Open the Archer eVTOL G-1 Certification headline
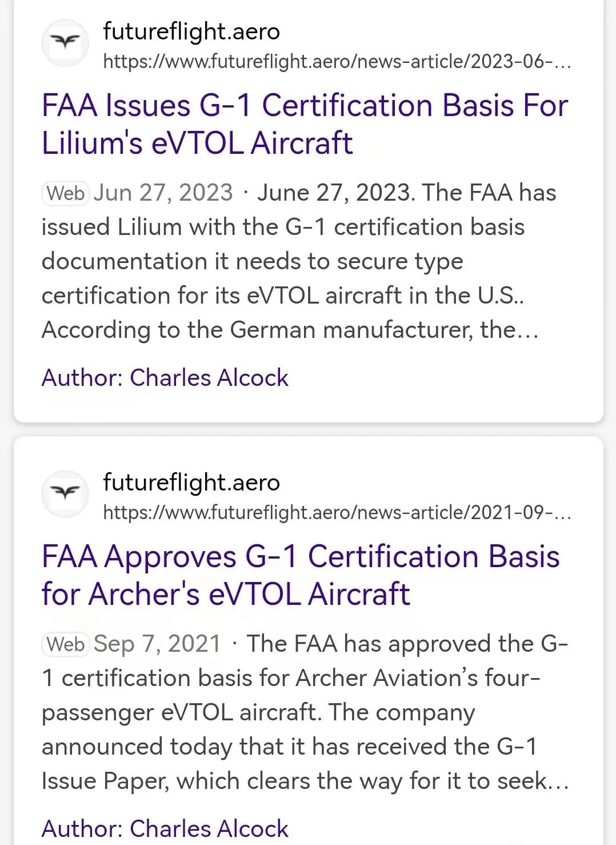 [301, 575]
